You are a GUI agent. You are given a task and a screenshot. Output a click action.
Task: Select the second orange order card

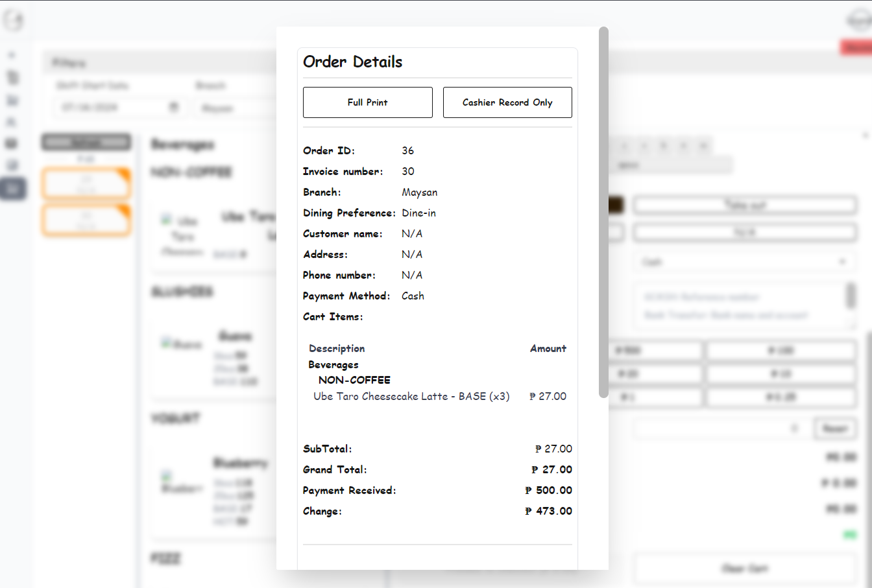(86, 220)
